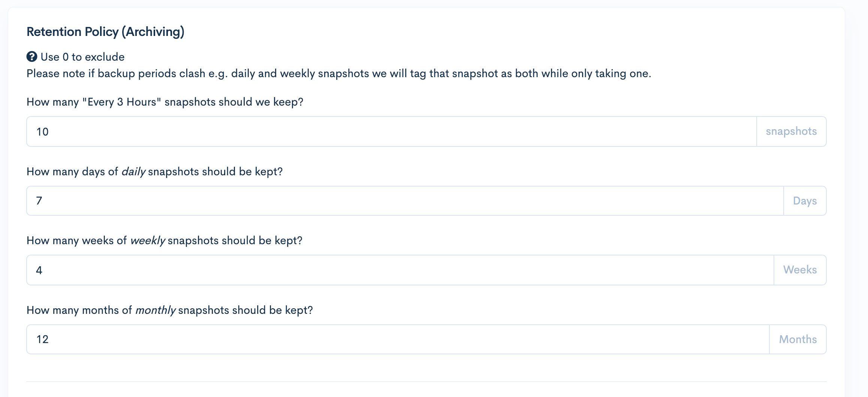Focus the Every 3 Hours snapshots field
The width and height of the screenshot is (868, 397).
pyautogui.click(x=392, y=131)
